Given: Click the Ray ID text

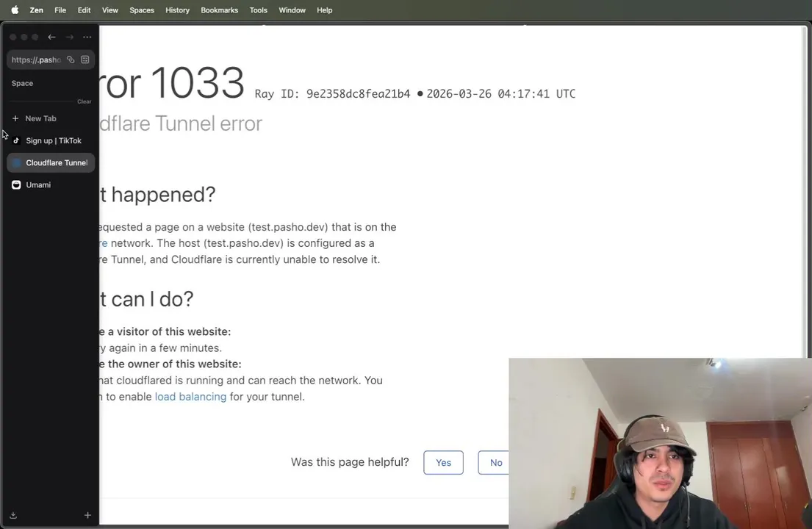Looking at the screenshot, I should click(x=332, y=94).
